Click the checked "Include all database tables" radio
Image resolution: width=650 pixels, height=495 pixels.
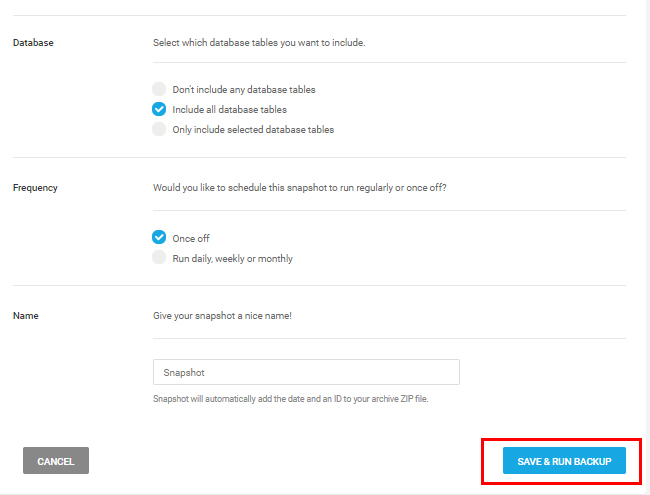pyautogui.click(x=159, y=109)
